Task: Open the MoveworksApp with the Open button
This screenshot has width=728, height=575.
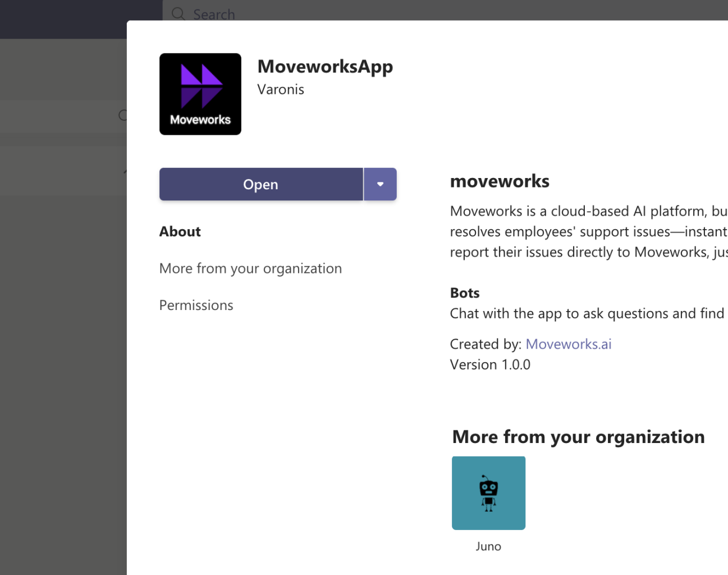Action: 261,184
